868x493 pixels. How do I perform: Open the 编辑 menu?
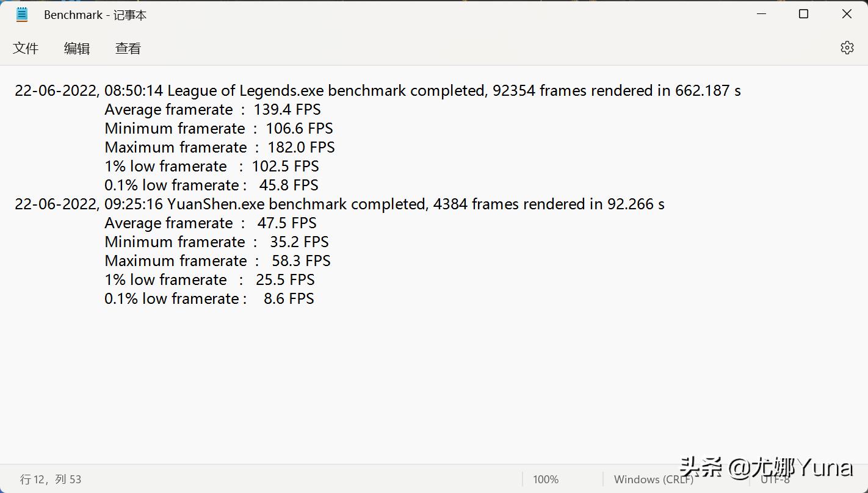[x=77, y=49]
